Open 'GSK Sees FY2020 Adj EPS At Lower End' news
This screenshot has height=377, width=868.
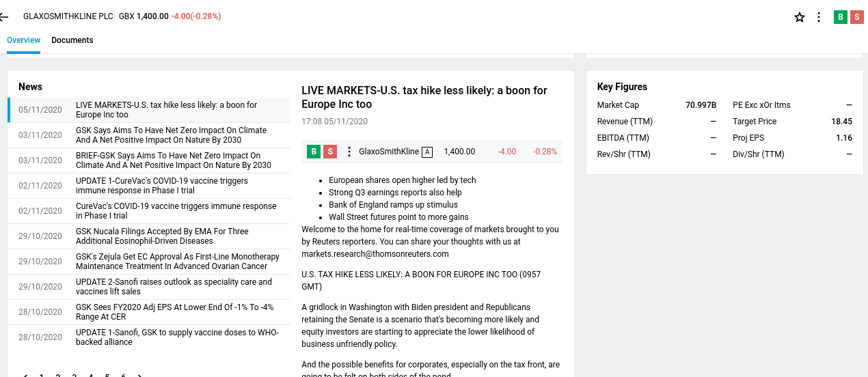pos(149,312)
